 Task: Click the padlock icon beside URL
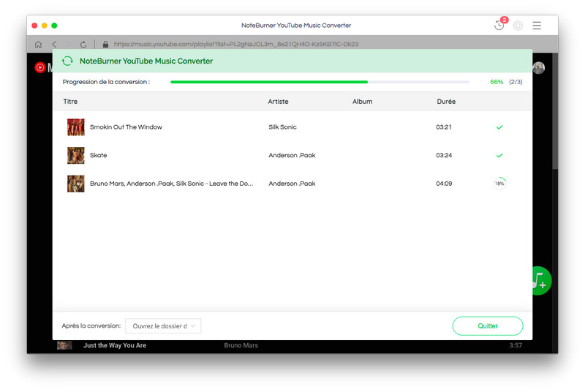coord(105,45)
